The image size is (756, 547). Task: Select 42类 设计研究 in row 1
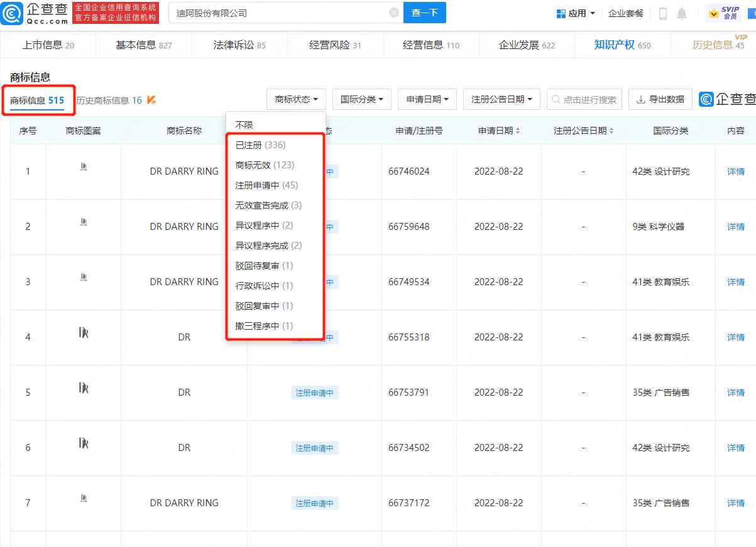pyautogui.click(x=661, y=171)
